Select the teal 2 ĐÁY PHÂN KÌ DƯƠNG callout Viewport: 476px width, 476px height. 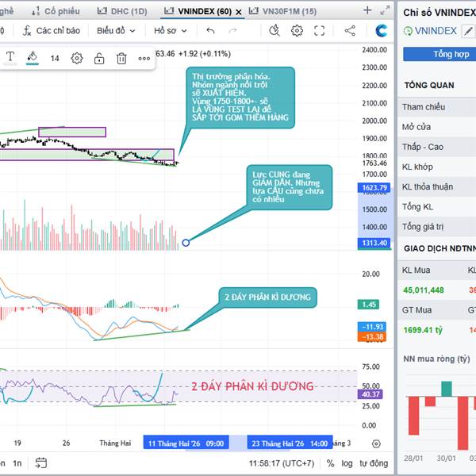[268, 297]
